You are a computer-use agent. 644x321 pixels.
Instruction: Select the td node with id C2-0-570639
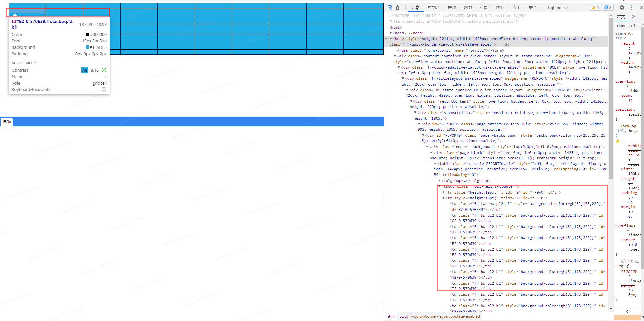[527, 218]
